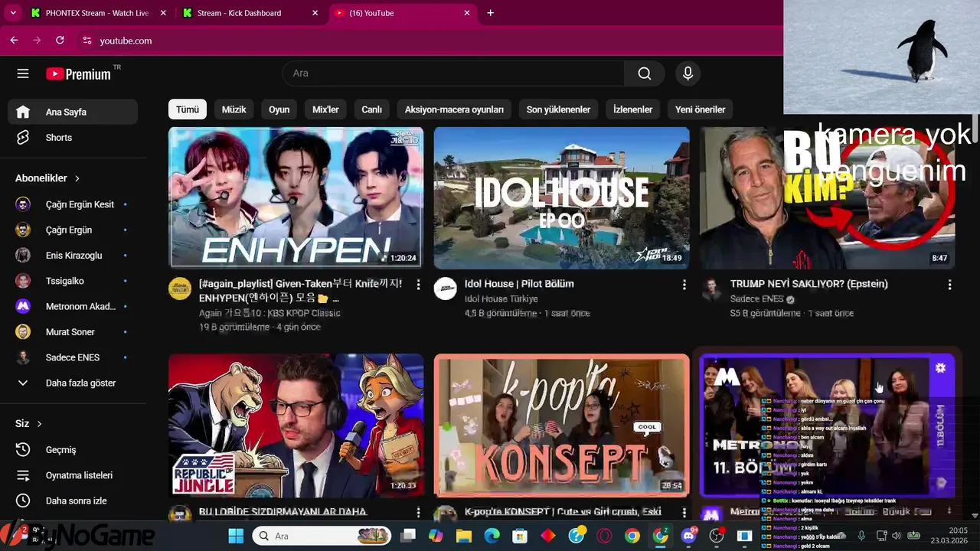The height and width of the screenshot is (551, 980).
Task: Switch to Stream - Kick Dashboard tab
Action: coord(251,13)
